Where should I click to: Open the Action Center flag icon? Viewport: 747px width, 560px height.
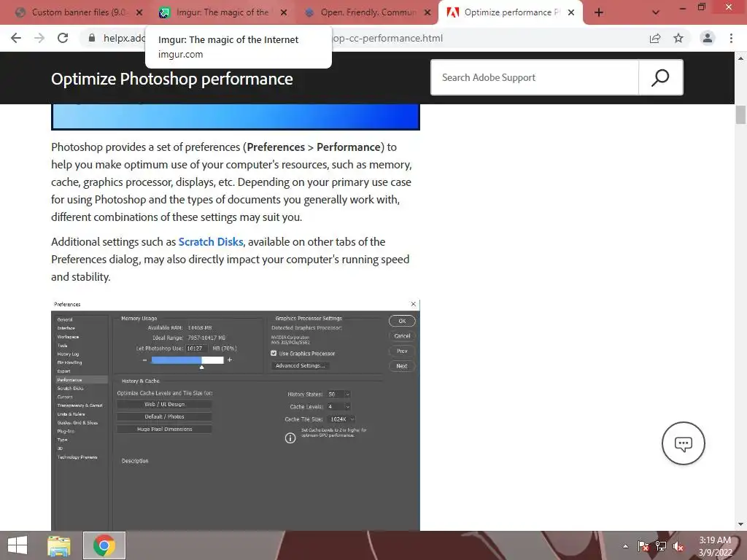(x=643, y=546)
